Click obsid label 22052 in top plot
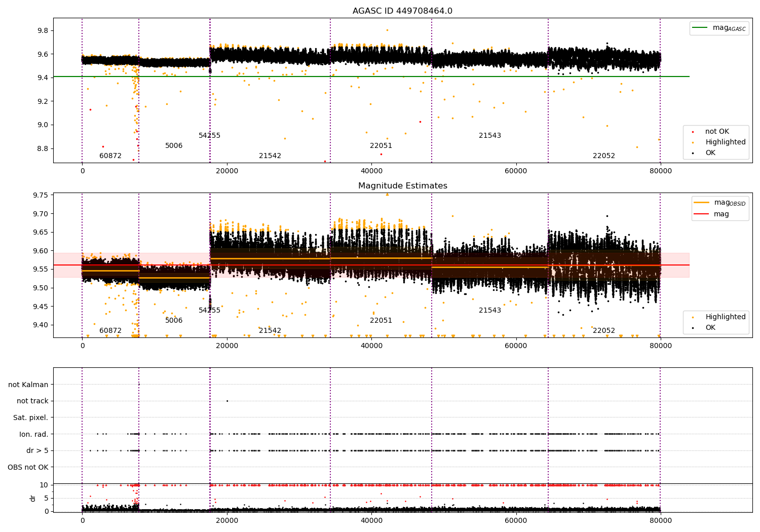The width and height of the screenshot is (760, 532). [604, 156]
